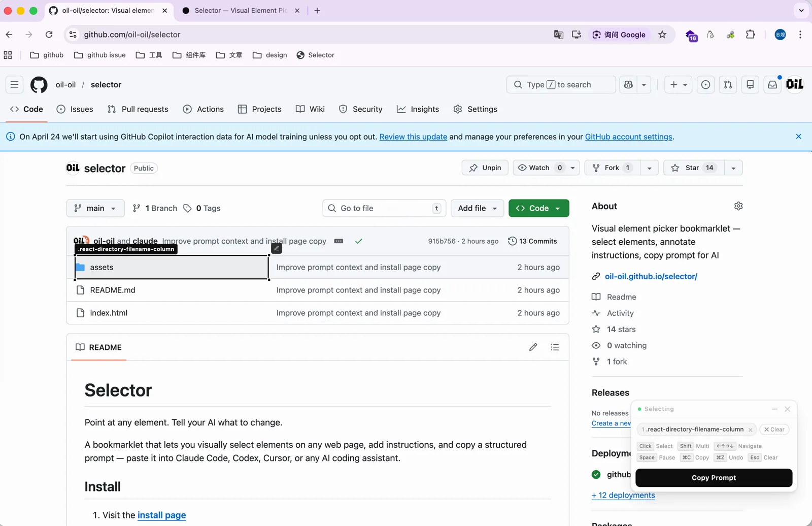Viewport: 812px width, 526px height.
Task: Expand the fork options dropdown arrow
Action: click(x=649, y=168)
